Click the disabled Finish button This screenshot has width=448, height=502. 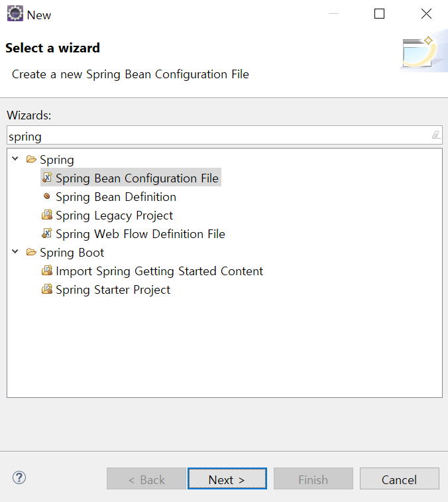(x=313, y=479)
